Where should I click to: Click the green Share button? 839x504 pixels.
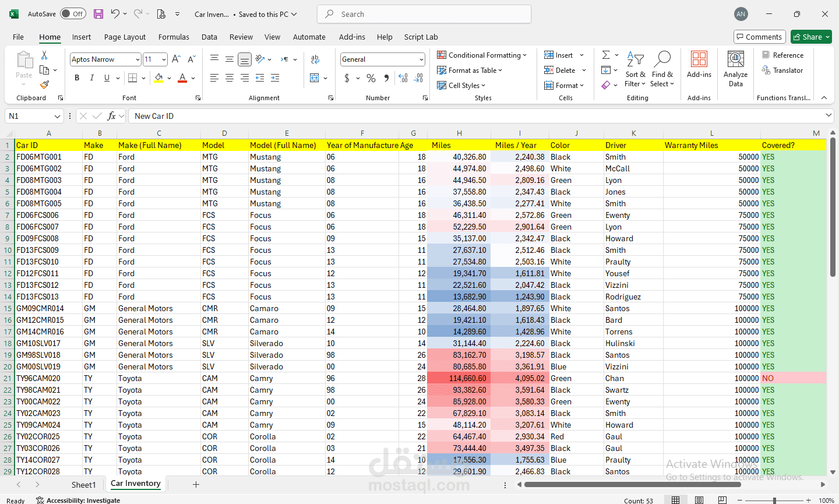(811, 37)
